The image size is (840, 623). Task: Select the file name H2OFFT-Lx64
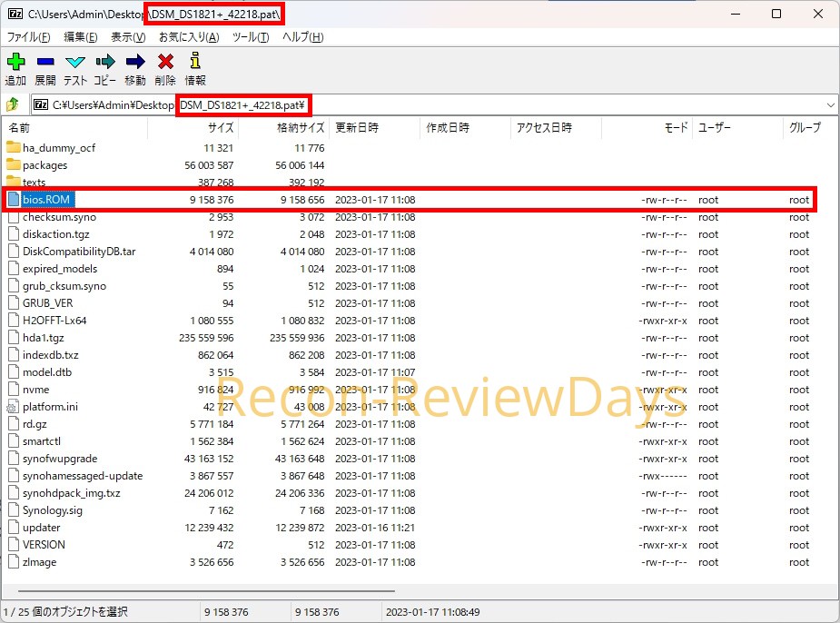coord(54,321)
